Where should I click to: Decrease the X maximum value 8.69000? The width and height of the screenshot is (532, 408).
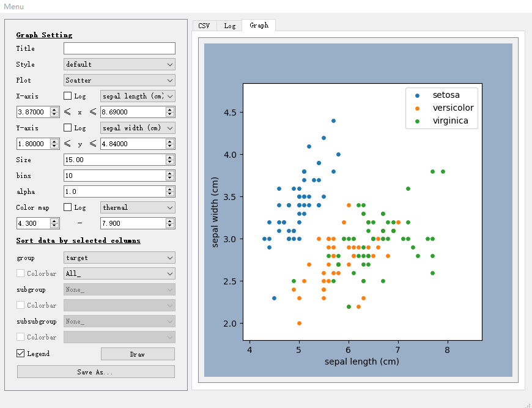170,114
